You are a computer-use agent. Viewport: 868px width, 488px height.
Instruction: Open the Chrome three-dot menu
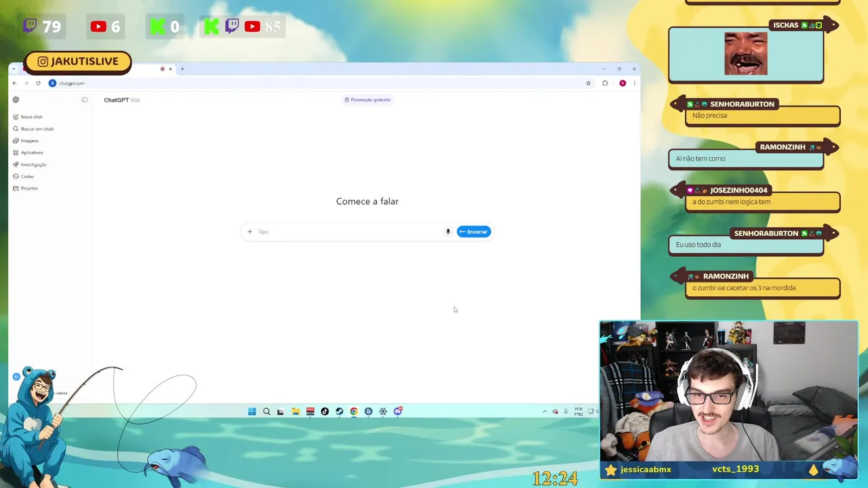click(634, 83)
